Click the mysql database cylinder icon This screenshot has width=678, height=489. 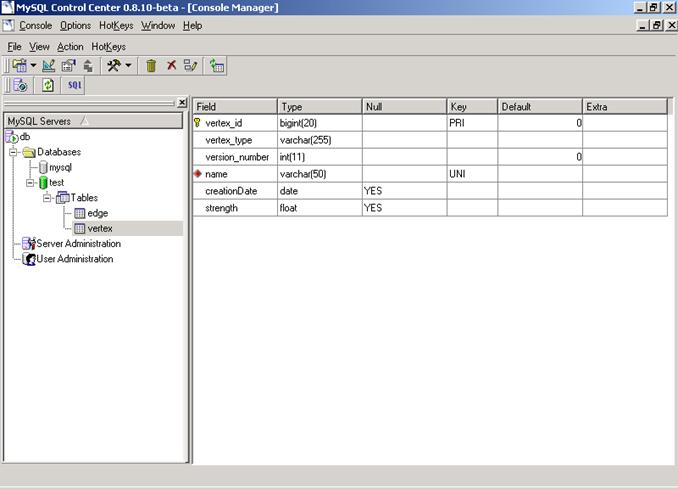[43, 167]
